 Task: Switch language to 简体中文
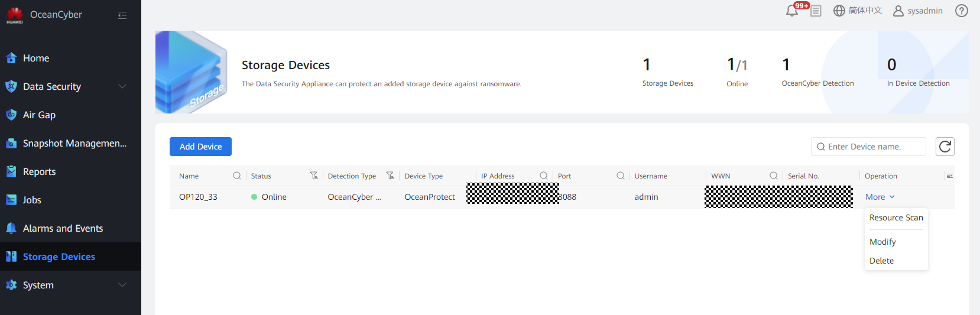click(858, 11)
